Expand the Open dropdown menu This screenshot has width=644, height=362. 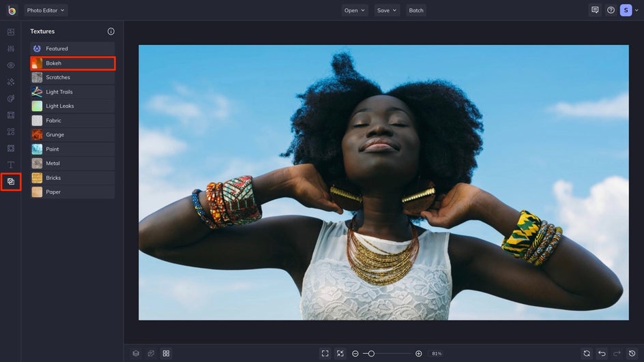354,10
